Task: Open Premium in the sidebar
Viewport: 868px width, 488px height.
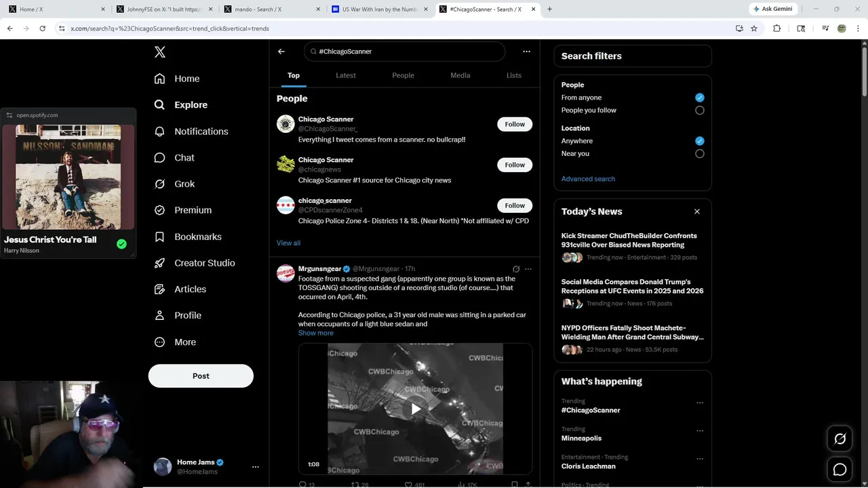Action: point(183,210)
